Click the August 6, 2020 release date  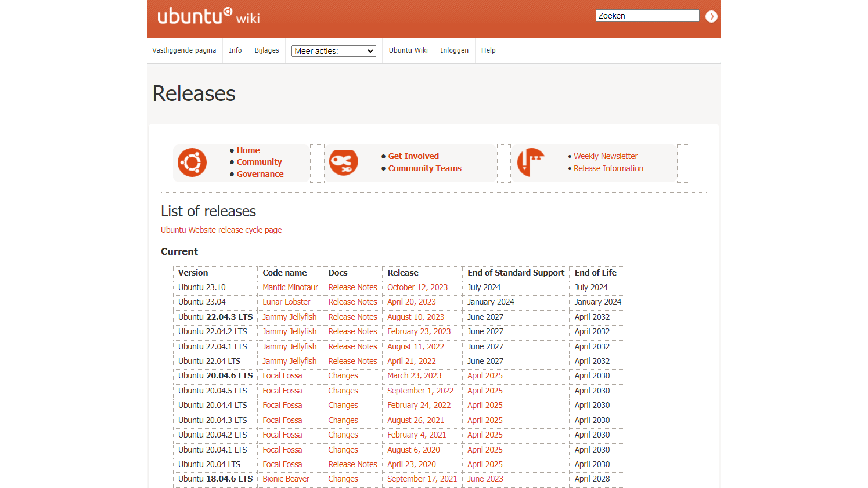413,450
